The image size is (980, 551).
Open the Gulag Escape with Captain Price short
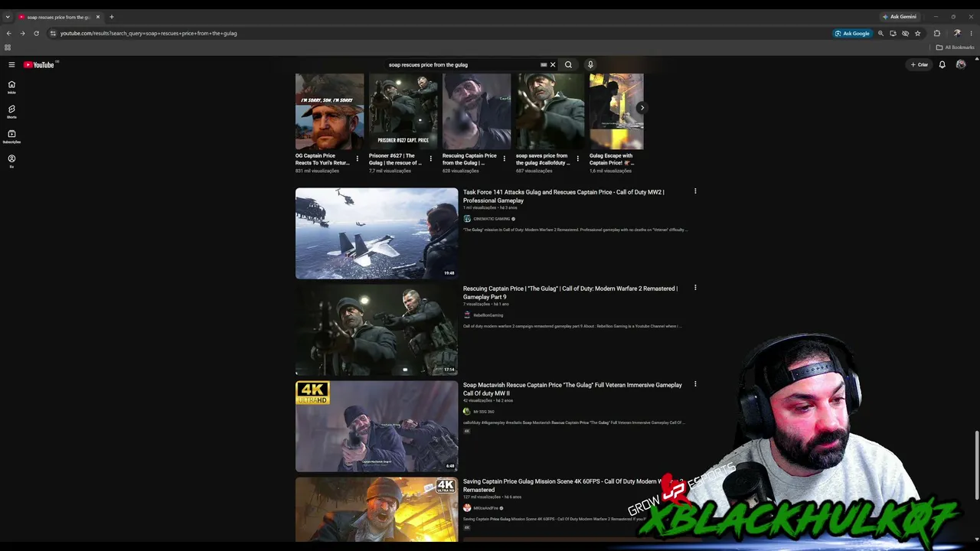pyautogui.click(x=616, y=112)
